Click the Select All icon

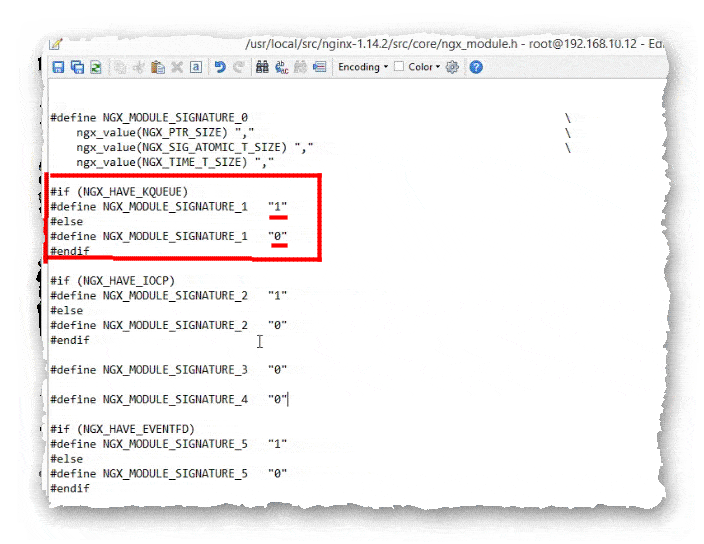pos(196,67)
